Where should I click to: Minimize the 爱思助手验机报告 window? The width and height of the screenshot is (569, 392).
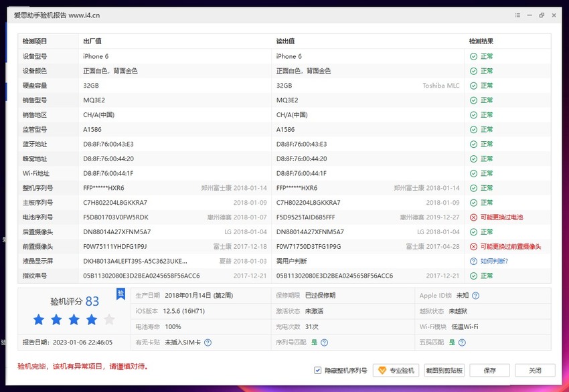pos(530,15)
